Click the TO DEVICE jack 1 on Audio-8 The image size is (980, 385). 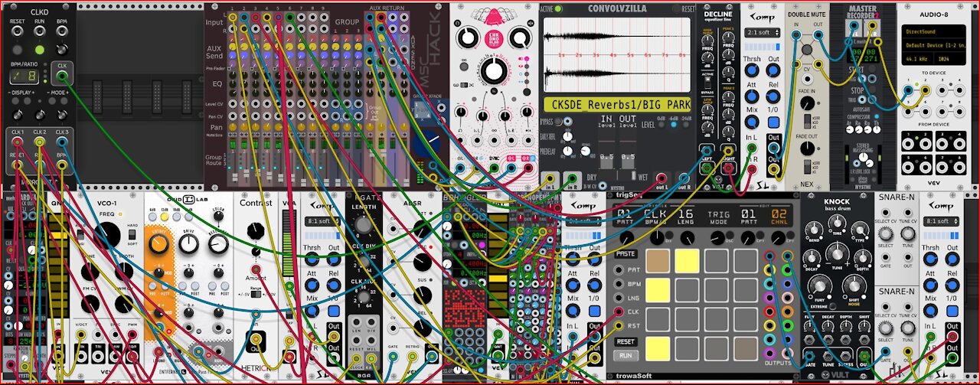click(x=909, y=90)
